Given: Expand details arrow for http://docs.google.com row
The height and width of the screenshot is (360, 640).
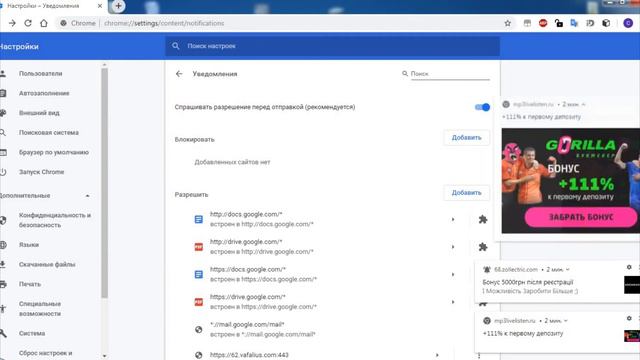Looking at the screenshot, I should [453, 220].
